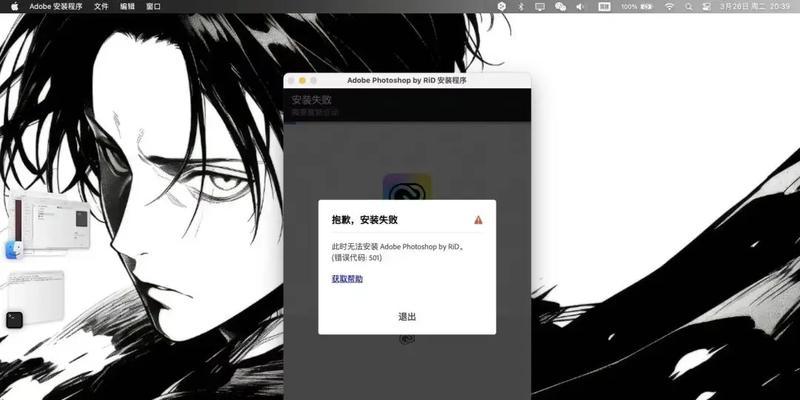
Task: Click the date and time display
Action: 755,7
